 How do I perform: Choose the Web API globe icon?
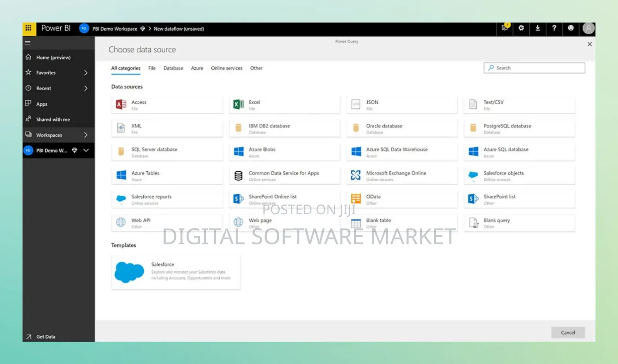[121, 222]
